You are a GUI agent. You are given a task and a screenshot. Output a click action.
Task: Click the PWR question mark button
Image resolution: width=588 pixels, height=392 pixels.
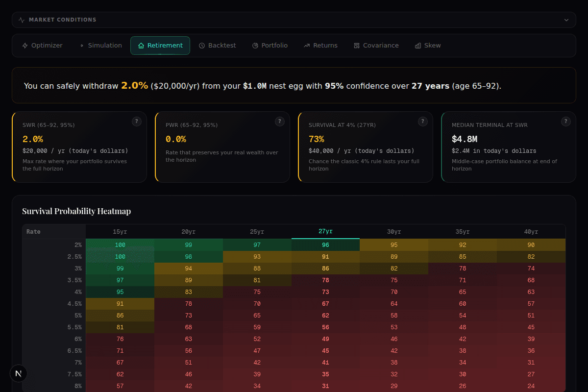[x=280, y=121]
